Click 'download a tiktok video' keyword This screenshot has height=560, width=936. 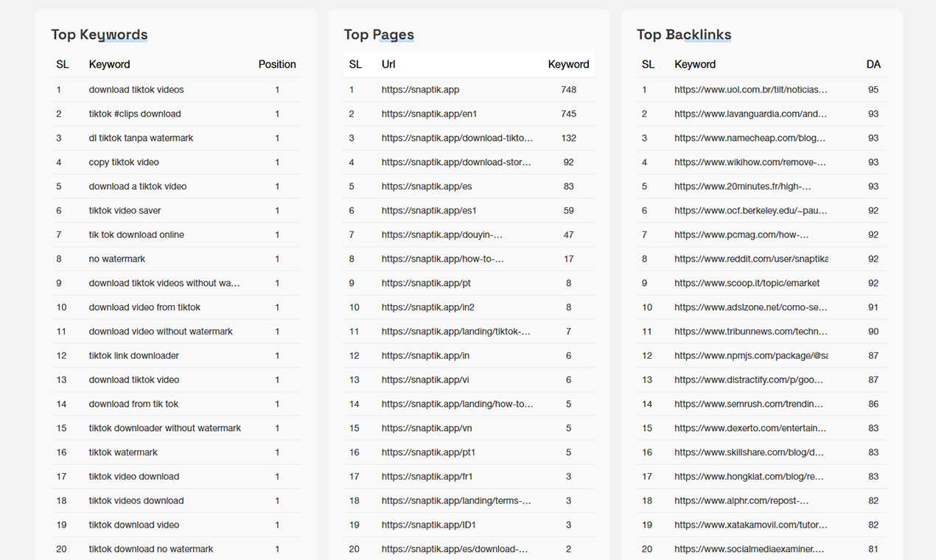[138, 186]
